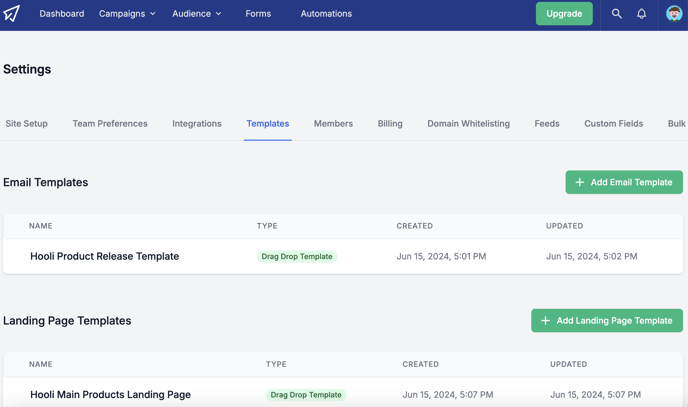Click landing page created date 5:07 PM

(448, 395)
